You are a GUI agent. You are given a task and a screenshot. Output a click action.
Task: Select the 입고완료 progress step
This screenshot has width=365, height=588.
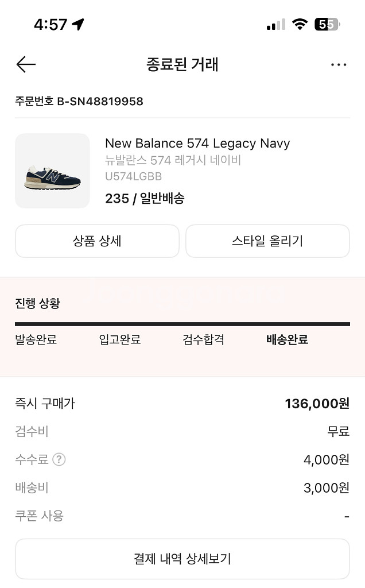tap(120, 340)
